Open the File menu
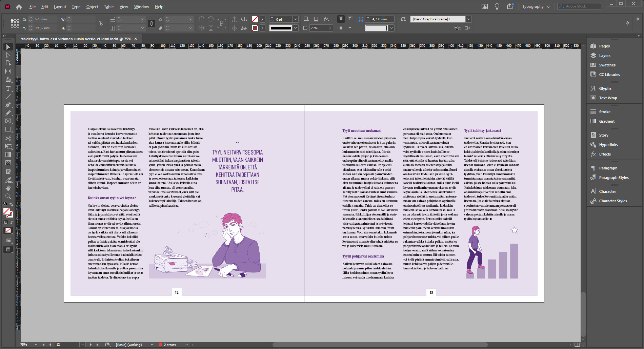The image size is (644, 349). pos(33,7)
